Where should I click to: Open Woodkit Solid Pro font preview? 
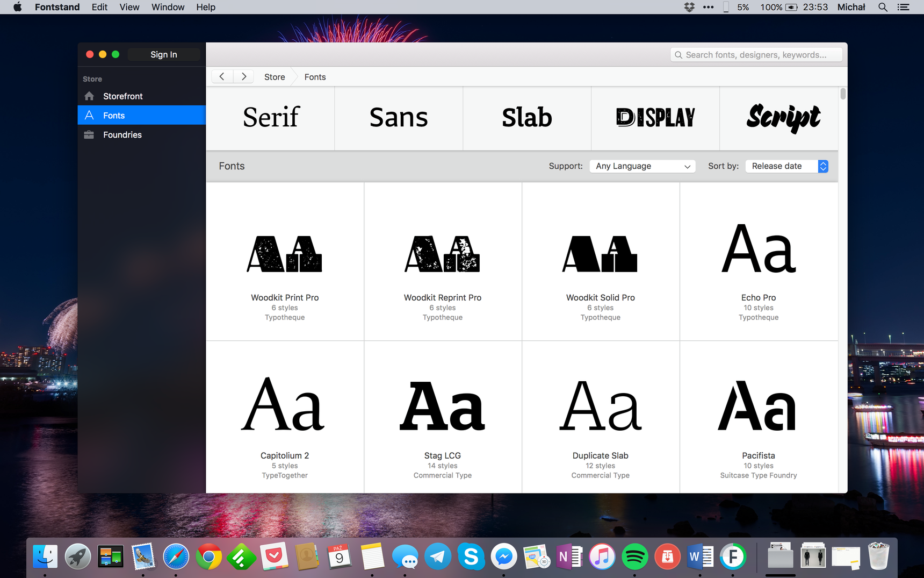(601, 261)
